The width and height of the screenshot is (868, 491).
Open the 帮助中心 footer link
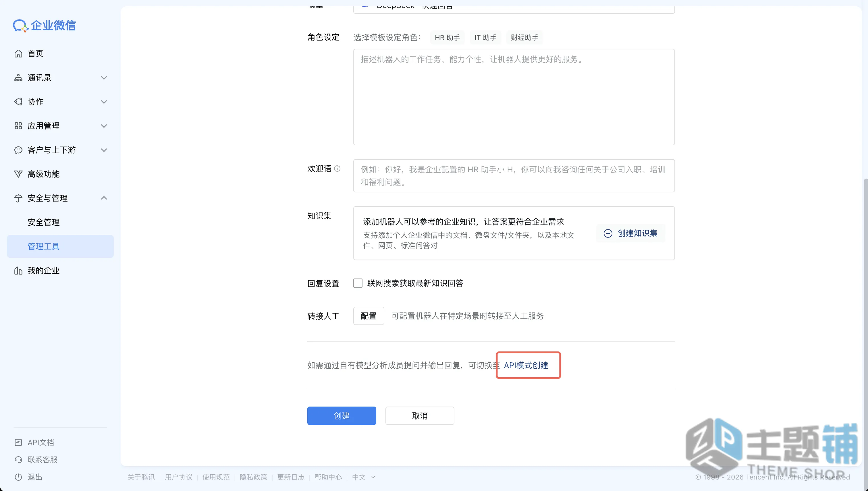coord(329,477)
